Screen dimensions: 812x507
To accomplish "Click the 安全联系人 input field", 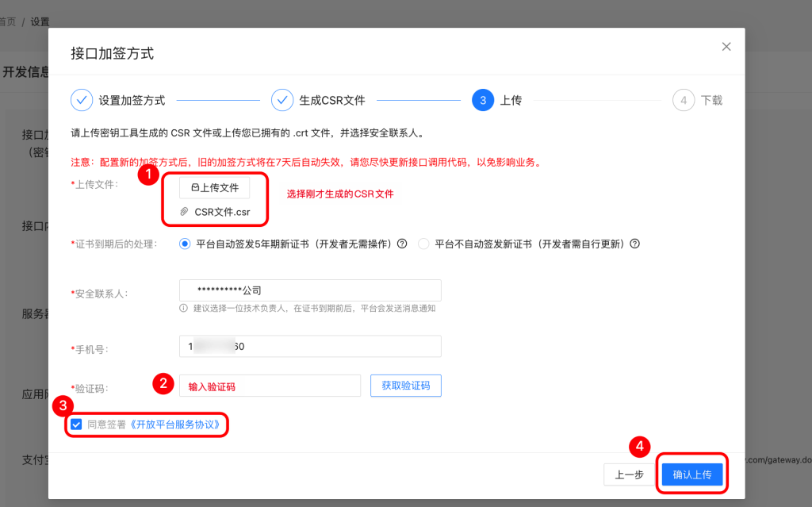I will coord(310,290).
